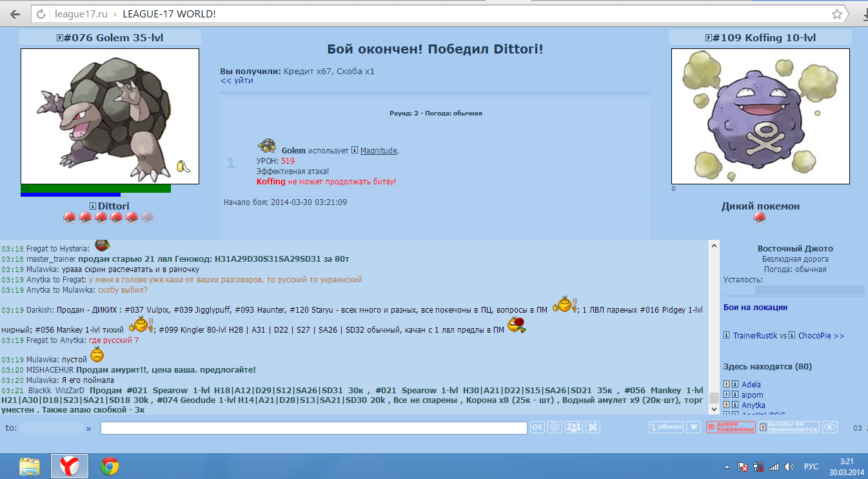Bookmark page with the star icon
The width and height of the screenshot is (868, 479).
837,14
